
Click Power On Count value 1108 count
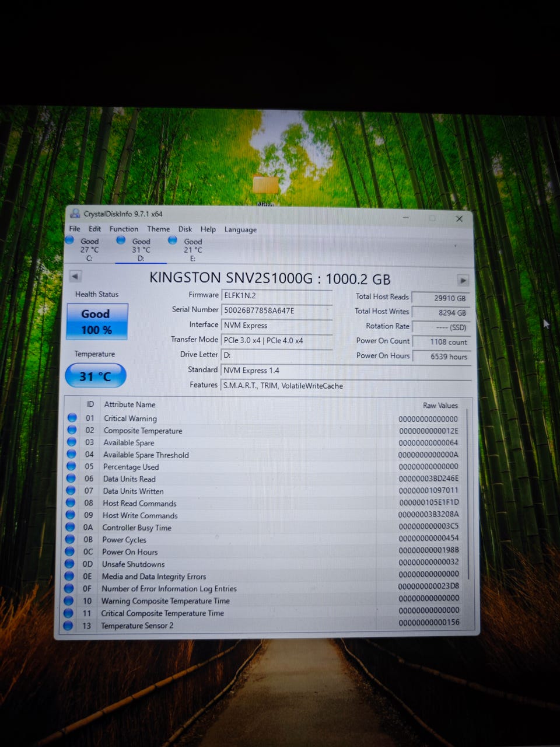[x=440, y=342]
